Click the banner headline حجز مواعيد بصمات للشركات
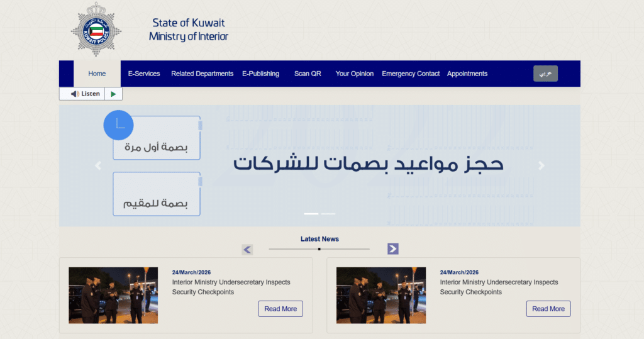The image size is (644, 339). click(x=368, y=164)
